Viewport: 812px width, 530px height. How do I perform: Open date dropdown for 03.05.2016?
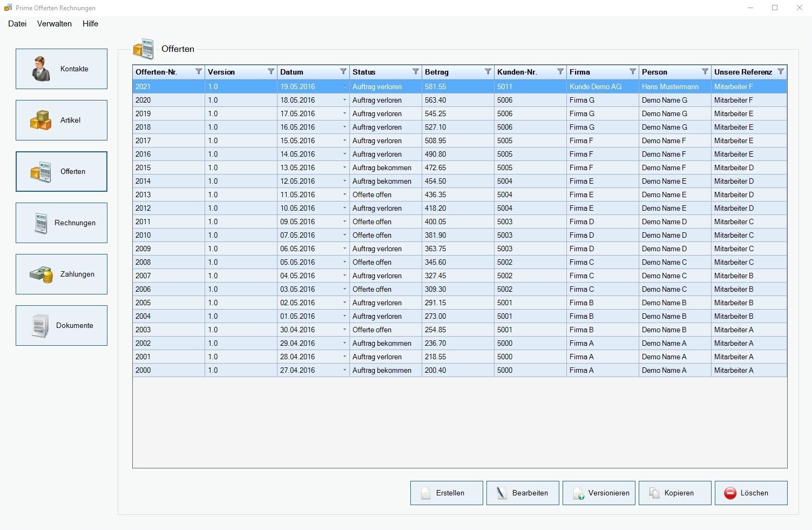(344, 289)
